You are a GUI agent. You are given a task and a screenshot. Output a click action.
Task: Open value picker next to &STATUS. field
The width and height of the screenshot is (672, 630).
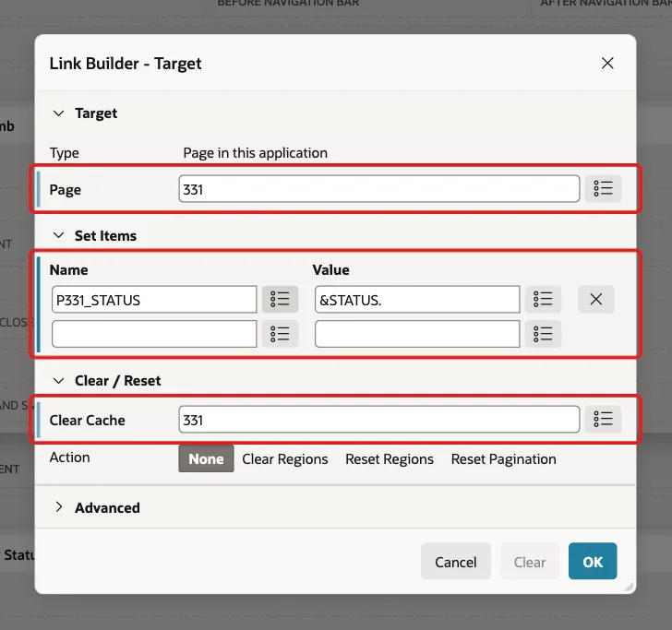[x=543, y=299]
